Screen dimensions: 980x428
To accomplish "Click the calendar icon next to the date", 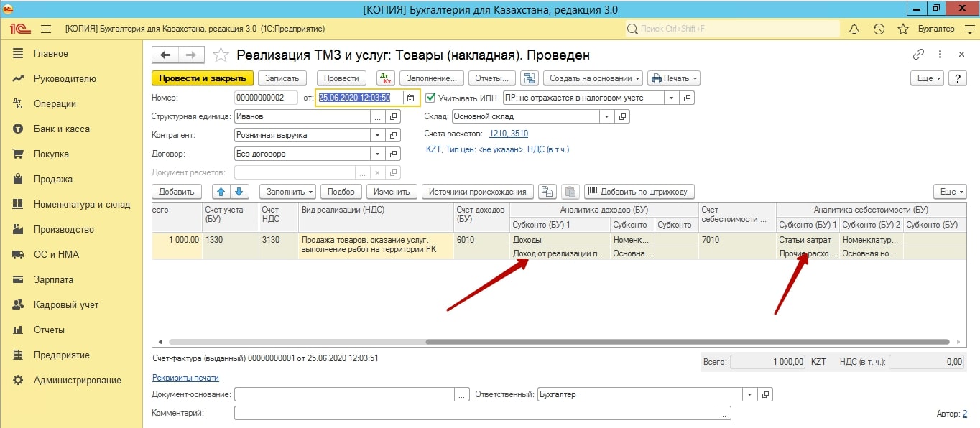I will point(411,98).
